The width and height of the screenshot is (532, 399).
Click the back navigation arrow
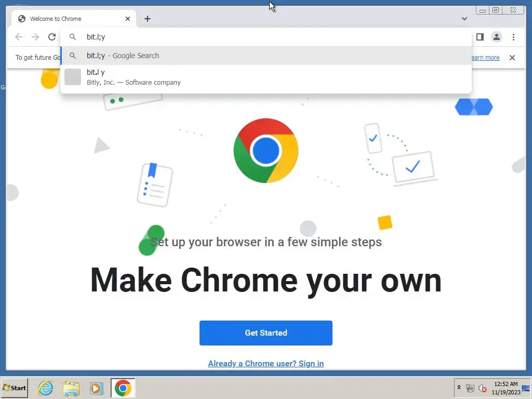tap(19, 37)
